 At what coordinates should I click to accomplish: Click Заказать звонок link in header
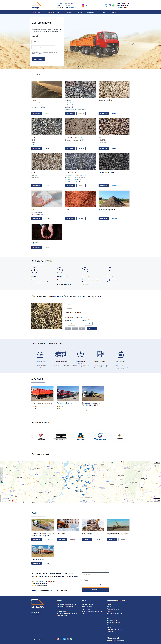click(x=123, y=8)
